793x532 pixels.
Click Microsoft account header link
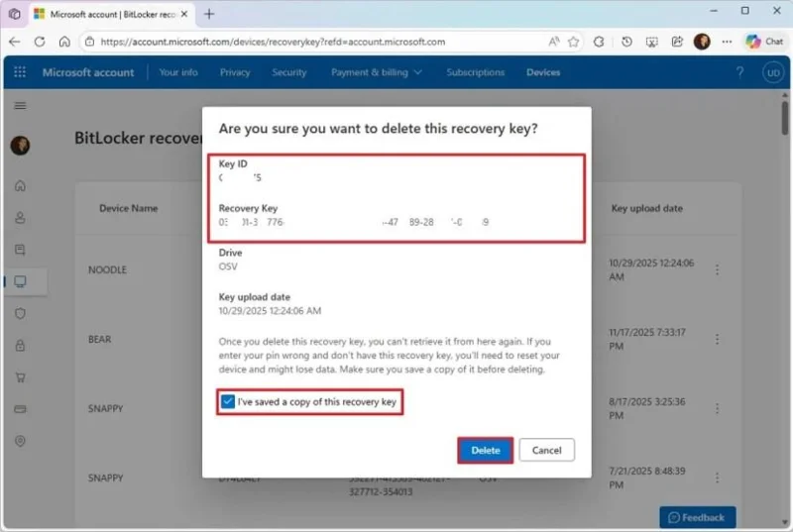(88, 72)
